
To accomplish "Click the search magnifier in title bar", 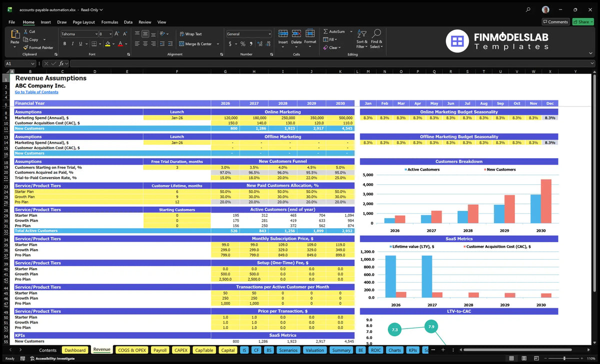I will pos(528,9).
